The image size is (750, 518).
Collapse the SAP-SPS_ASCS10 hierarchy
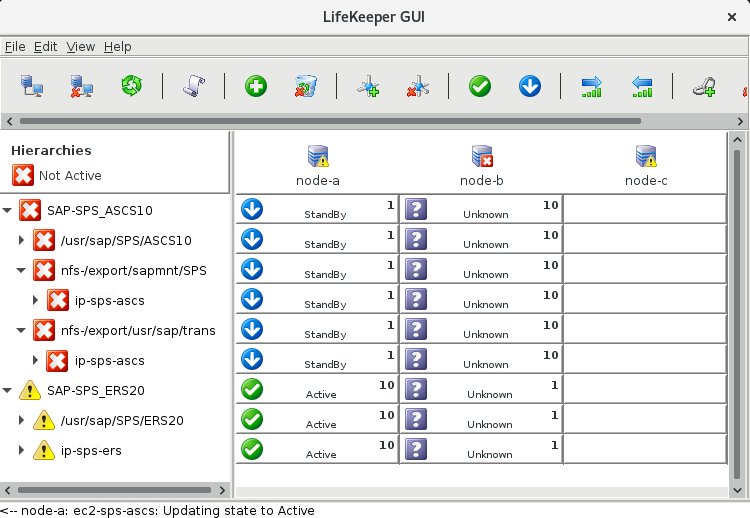[7, 210]
